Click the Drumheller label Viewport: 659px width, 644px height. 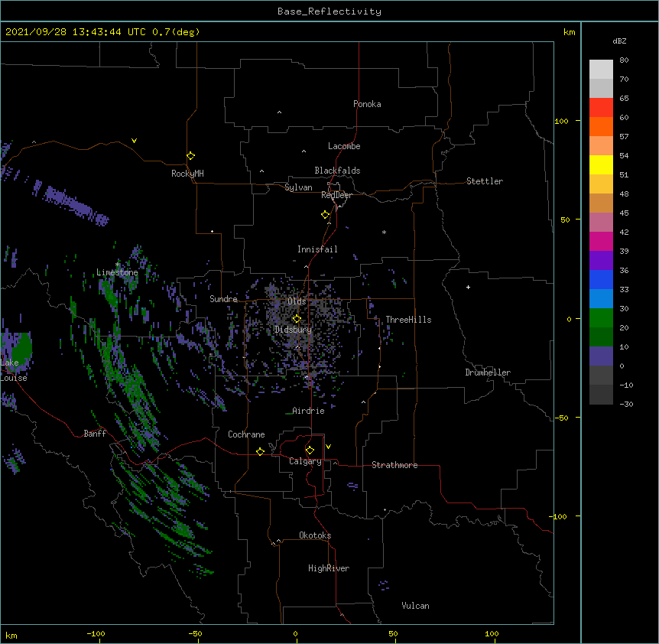488,372
